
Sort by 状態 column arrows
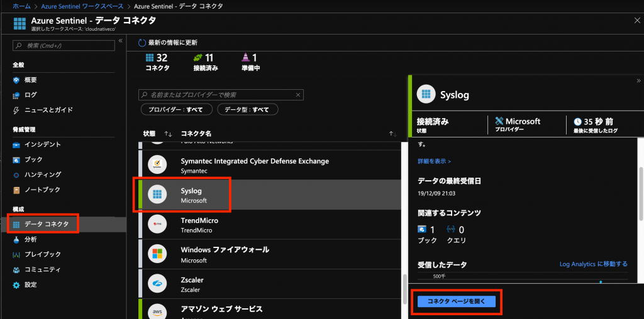pos(168,134)
